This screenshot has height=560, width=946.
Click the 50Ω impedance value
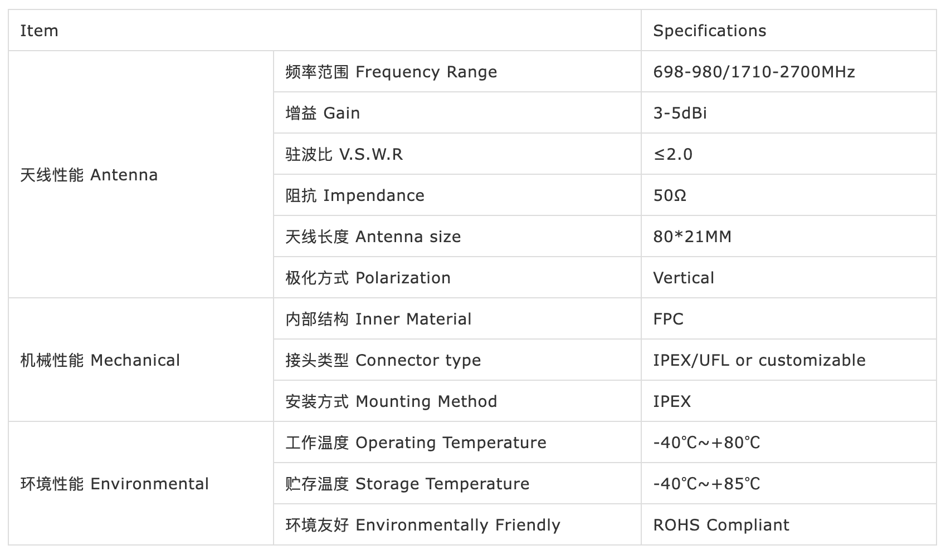point(670,195)
